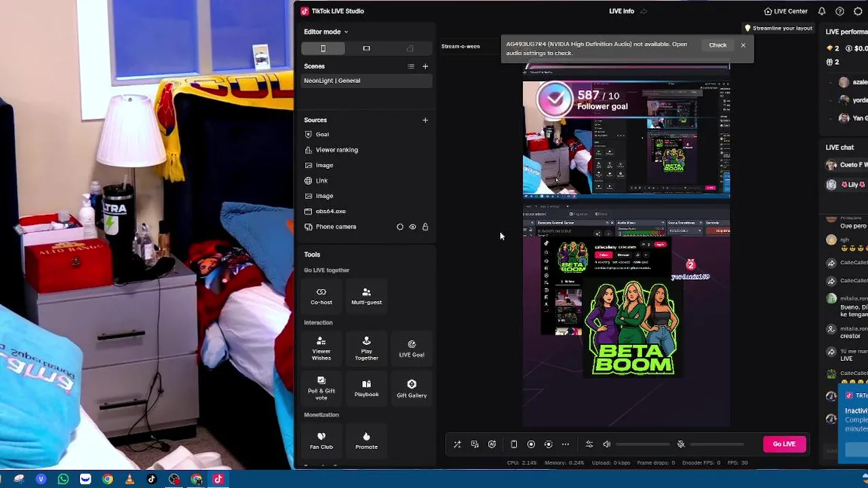Open audio mixer settings sliders icon
This screenshot has width=868, height=488.
click(589, 445)
